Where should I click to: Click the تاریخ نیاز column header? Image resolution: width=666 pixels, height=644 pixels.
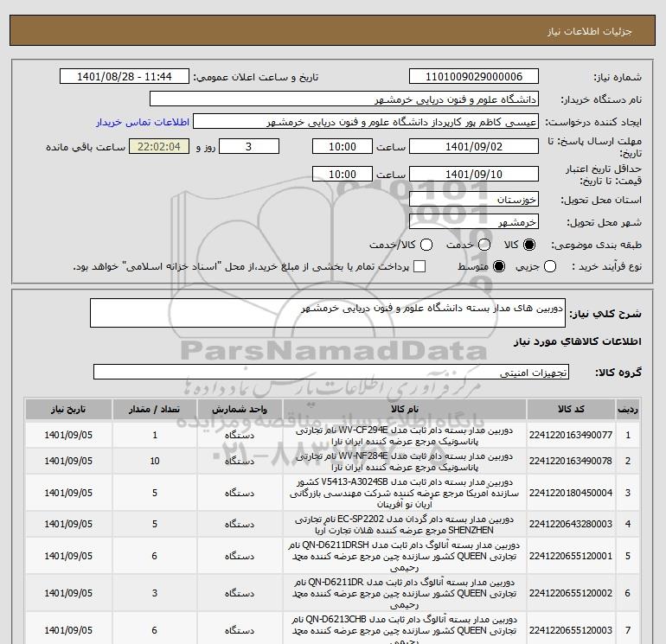(x=68, y=409)
